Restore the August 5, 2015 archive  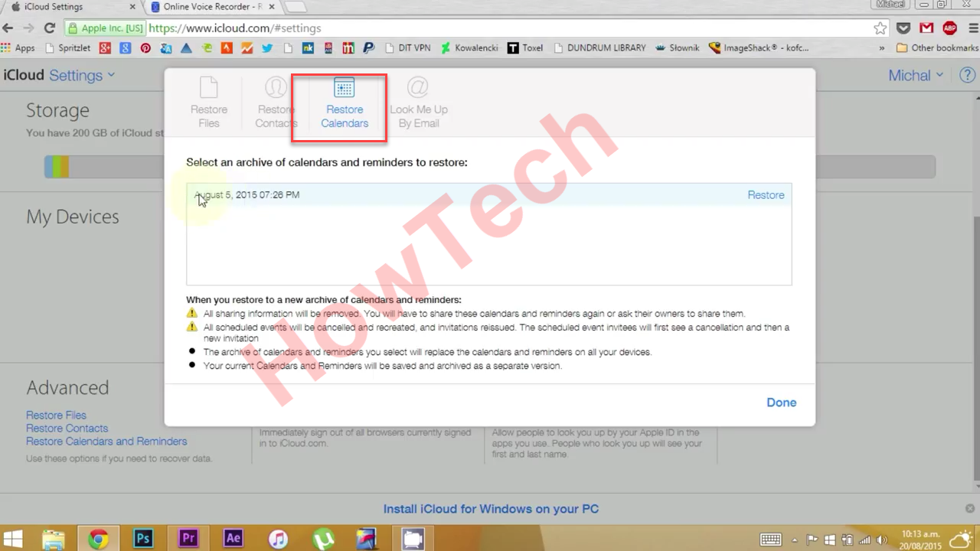click(766, 195)
